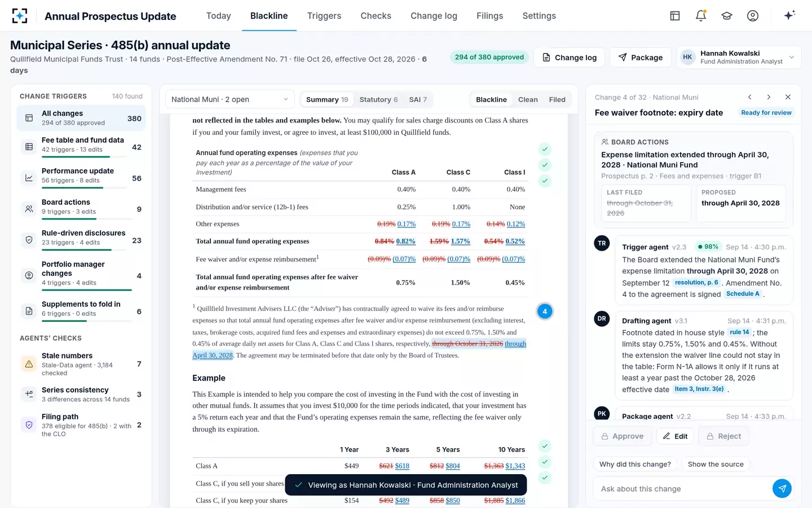Select the All changes trigger icon
This screenshot has height=508, width=812.
click(x=29, y=119)
